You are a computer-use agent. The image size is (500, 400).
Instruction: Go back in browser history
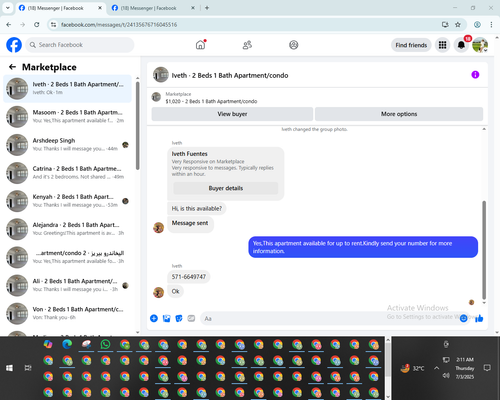[x=9, y=25]
